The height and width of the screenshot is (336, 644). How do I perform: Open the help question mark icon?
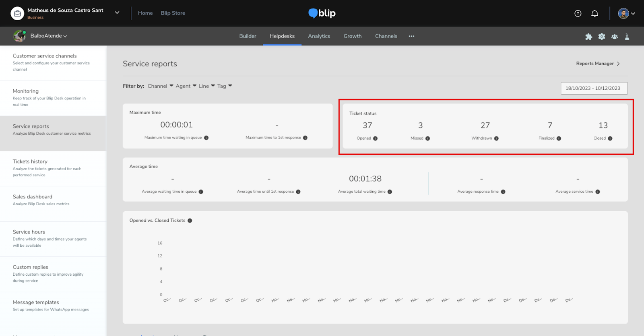point(578,13)
